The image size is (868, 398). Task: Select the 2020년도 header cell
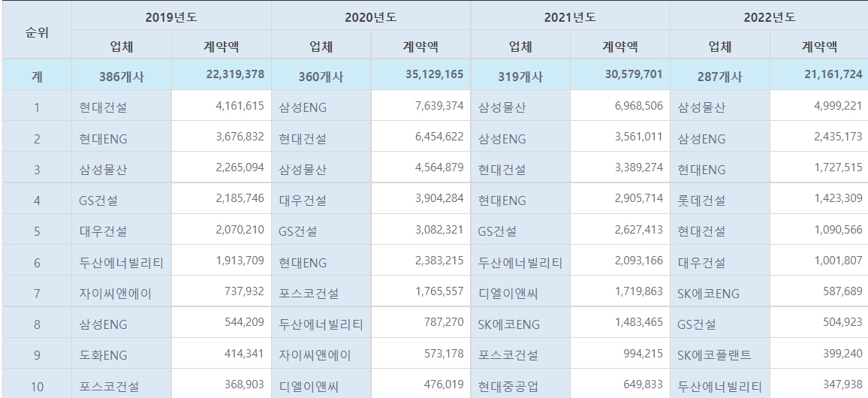pos(370,17)
